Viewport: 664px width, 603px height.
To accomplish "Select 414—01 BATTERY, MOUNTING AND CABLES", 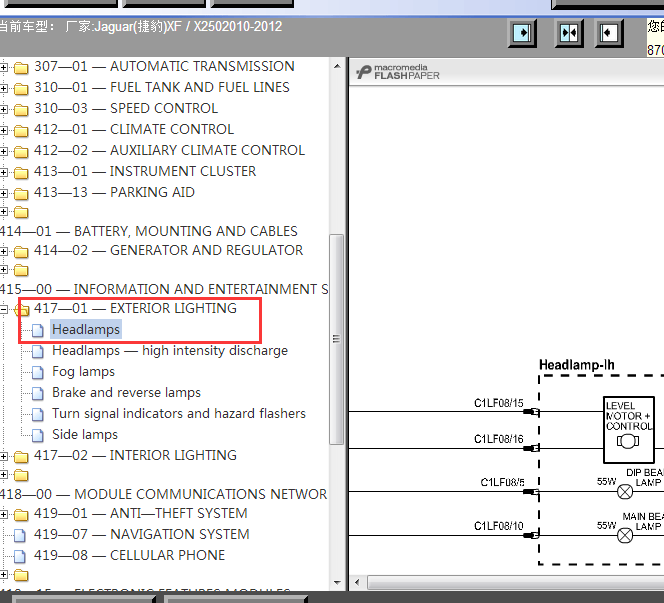I will coord(149,231).
